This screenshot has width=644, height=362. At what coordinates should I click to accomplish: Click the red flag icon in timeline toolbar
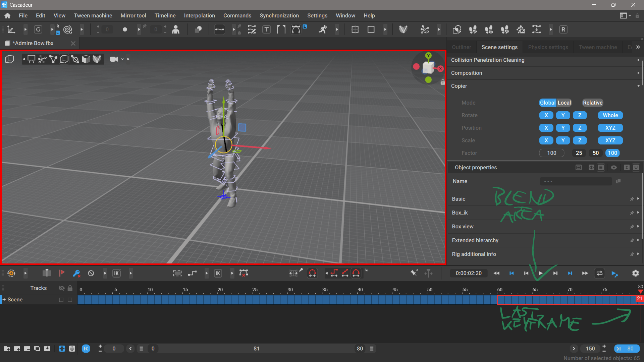(x=62, y=273)
